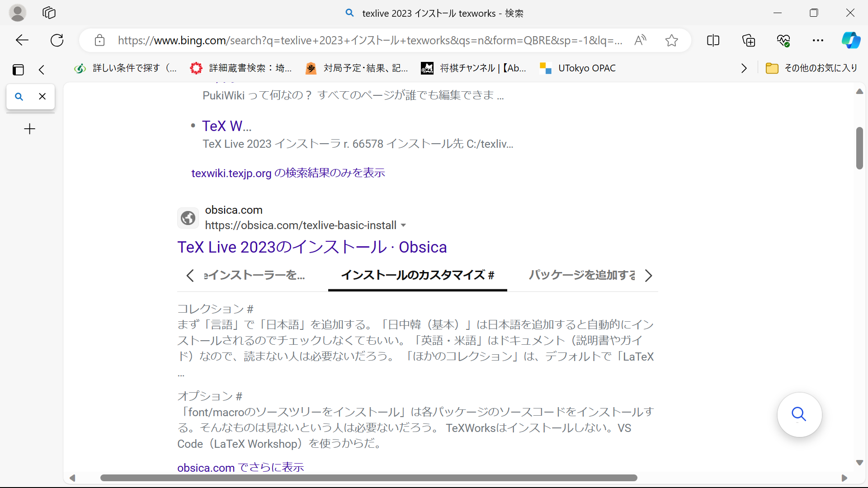Open the TeX W... sub-link

point(226,126)
